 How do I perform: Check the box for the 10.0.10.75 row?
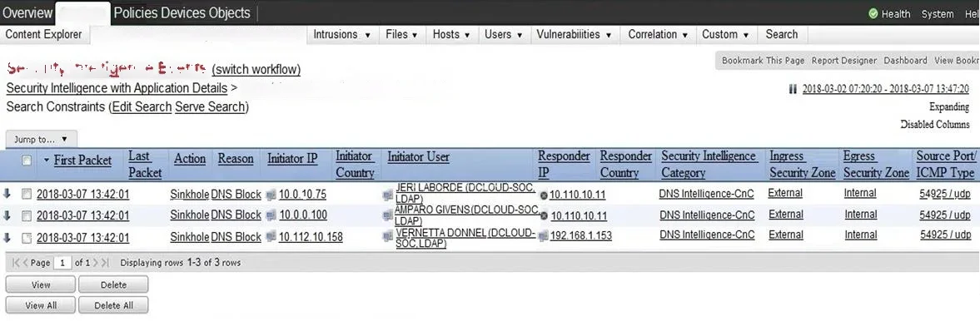(27, 195)
